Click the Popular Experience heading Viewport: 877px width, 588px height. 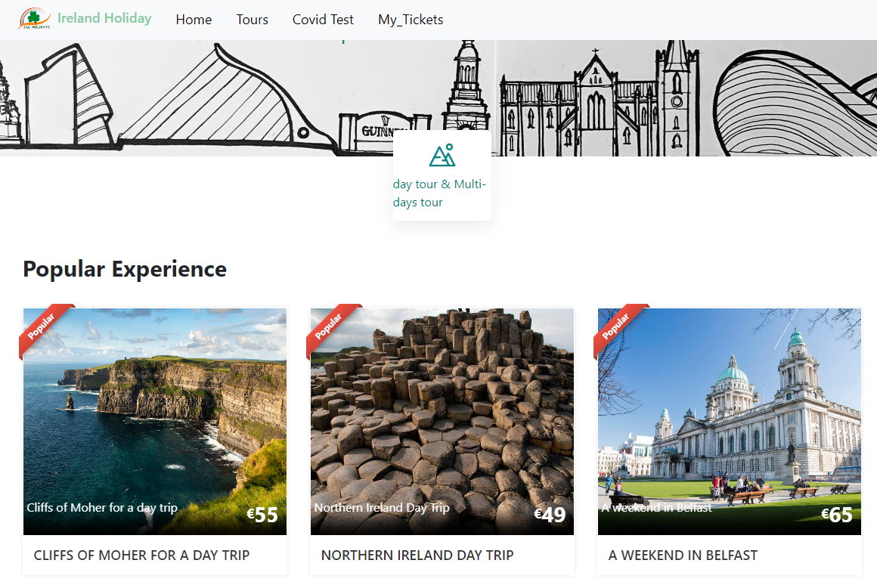(x=125, y=269)
